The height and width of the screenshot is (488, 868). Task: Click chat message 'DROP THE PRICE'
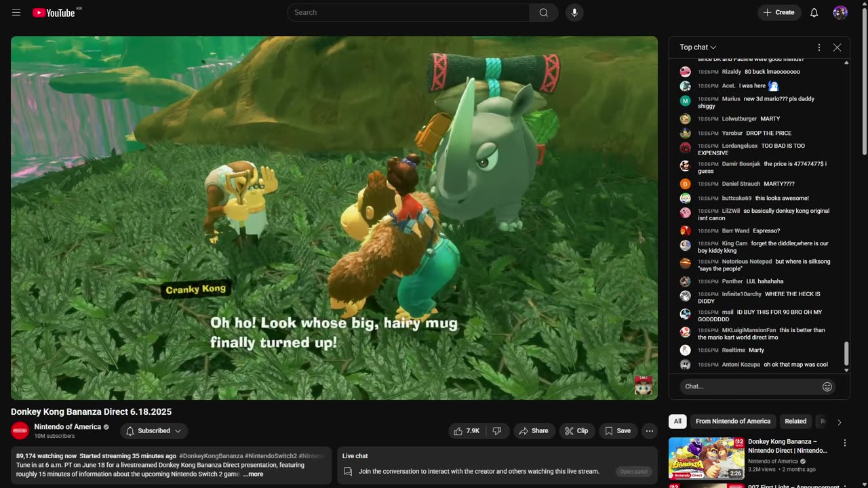click(769, 134)
